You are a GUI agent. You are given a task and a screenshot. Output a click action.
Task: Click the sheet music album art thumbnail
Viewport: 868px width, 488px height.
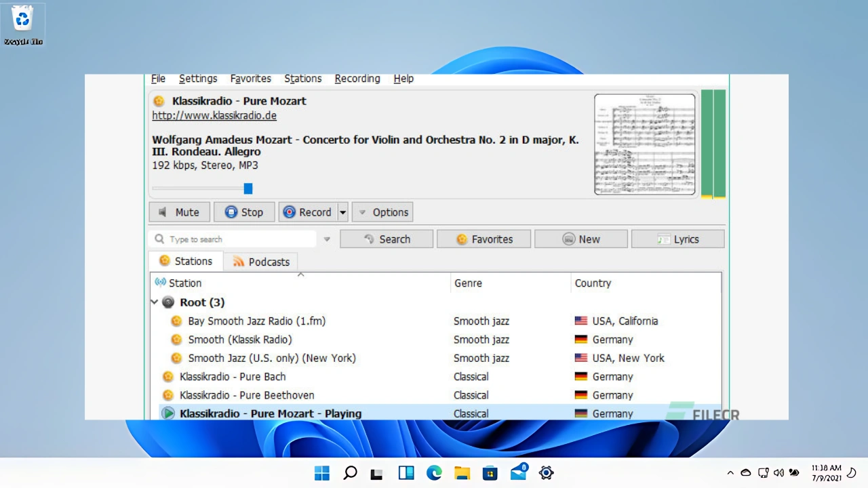pyautogui.click(x=645, y=144)
